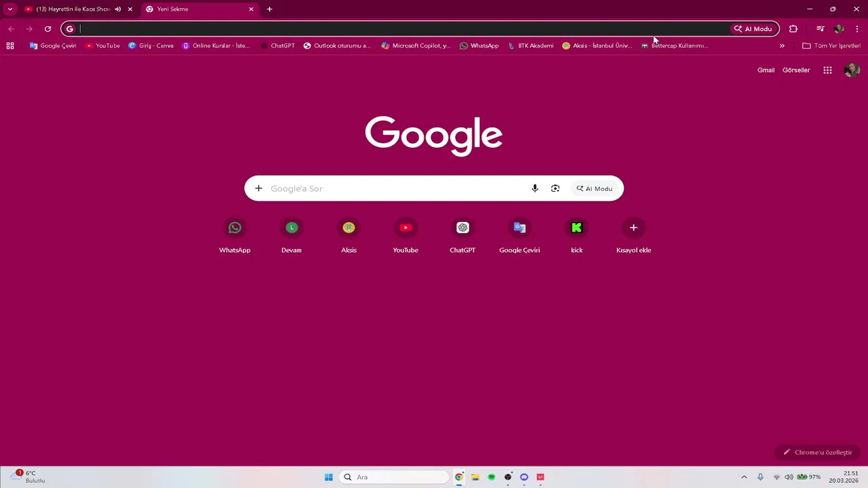Open the Outlook oturumu bookmark
Viewport: 868px width, 488px height.
tap(337, 45)
